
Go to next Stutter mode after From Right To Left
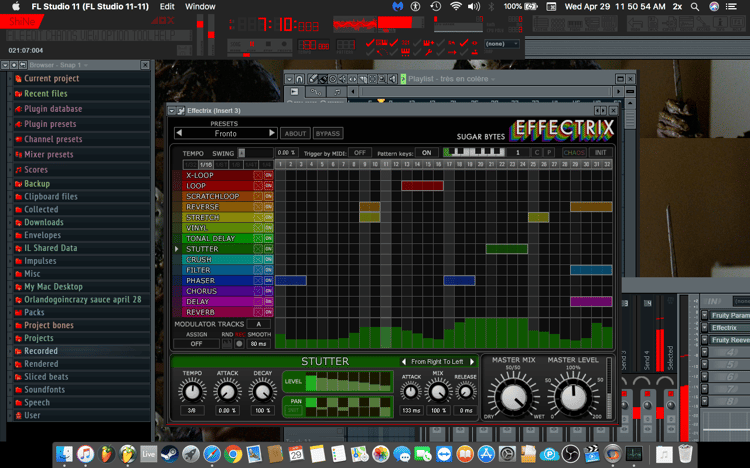472,362
